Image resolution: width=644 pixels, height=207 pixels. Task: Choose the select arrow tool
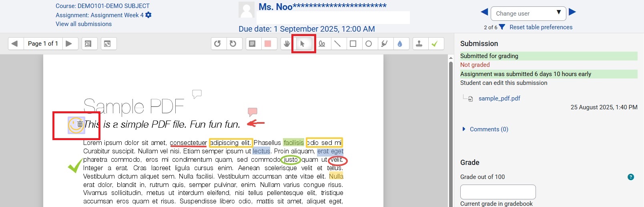303,44
